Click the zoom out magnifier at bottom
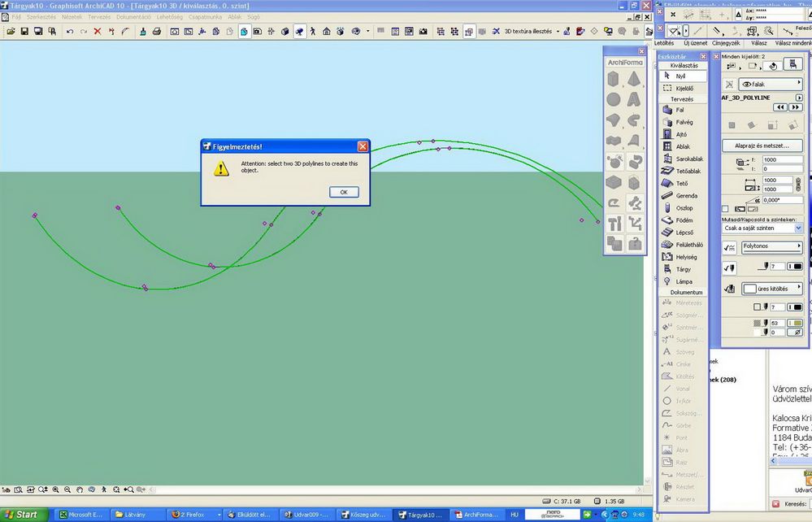The height and width of the screenshot is (522, 812). pos(67,489)
